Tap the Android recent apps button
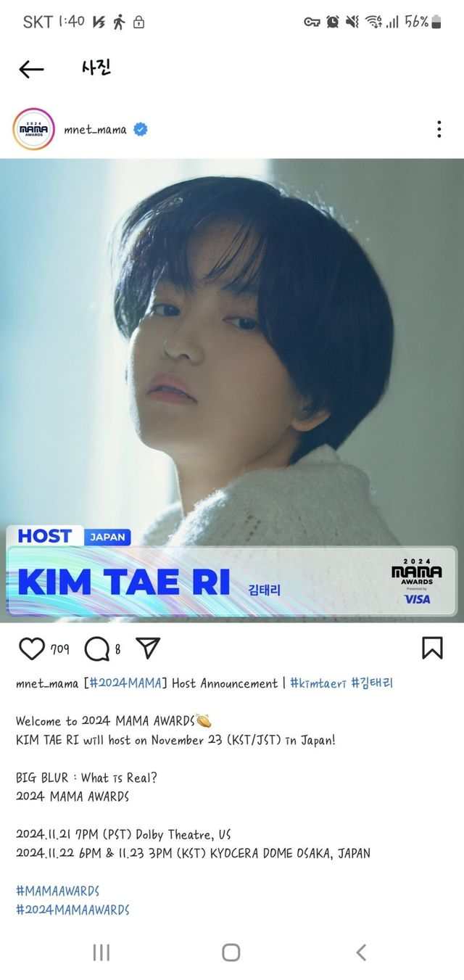 (x=101, y=952)
